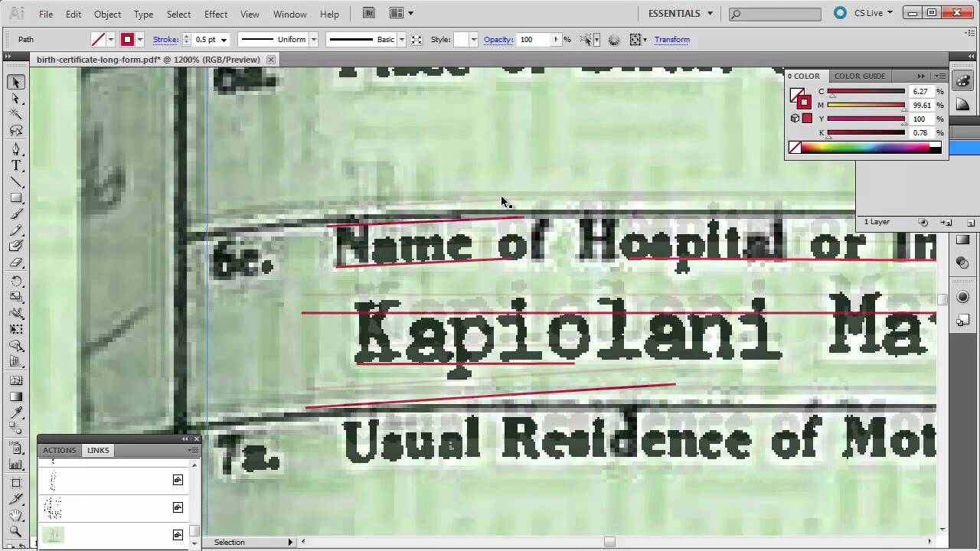Select the Magic Wand tool
Image resolution: width=980 pixels, height=551 pixels.
tap(16, 115)
